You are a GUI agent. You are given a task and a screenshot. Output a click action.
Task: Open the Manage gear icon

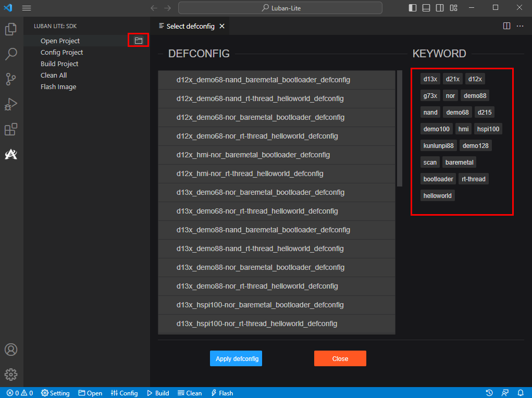(x=11, y=375)
